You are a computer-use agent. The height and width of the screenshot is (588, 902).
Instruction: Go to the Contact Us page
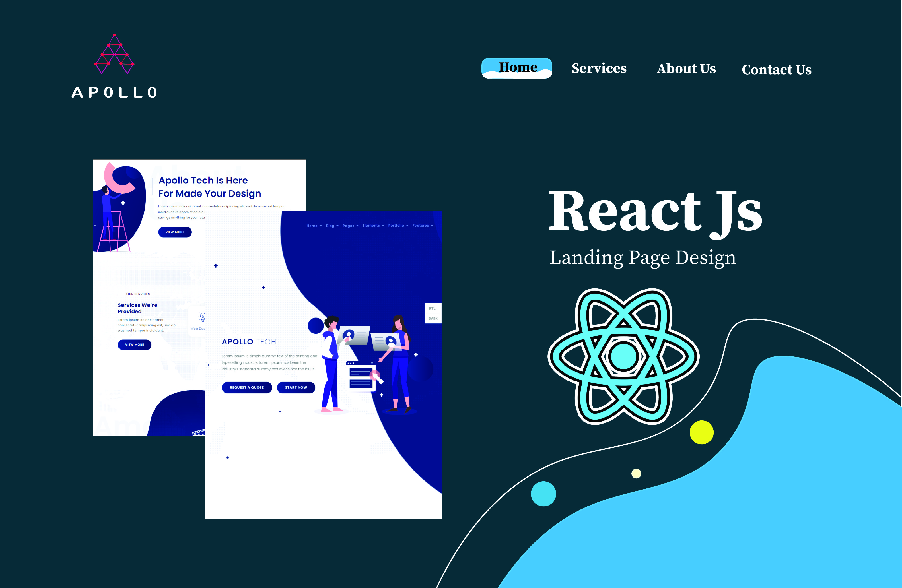point(776,70)
